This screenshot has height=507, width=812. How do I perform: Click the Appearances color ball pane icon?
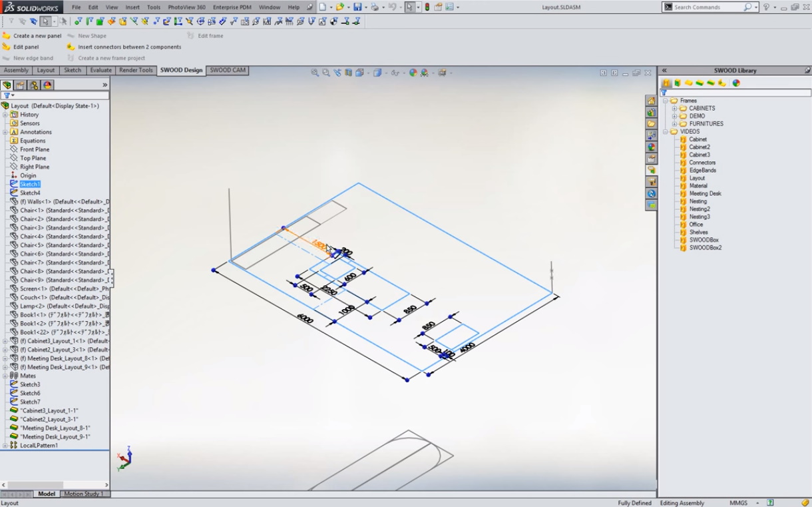(652, 147)
